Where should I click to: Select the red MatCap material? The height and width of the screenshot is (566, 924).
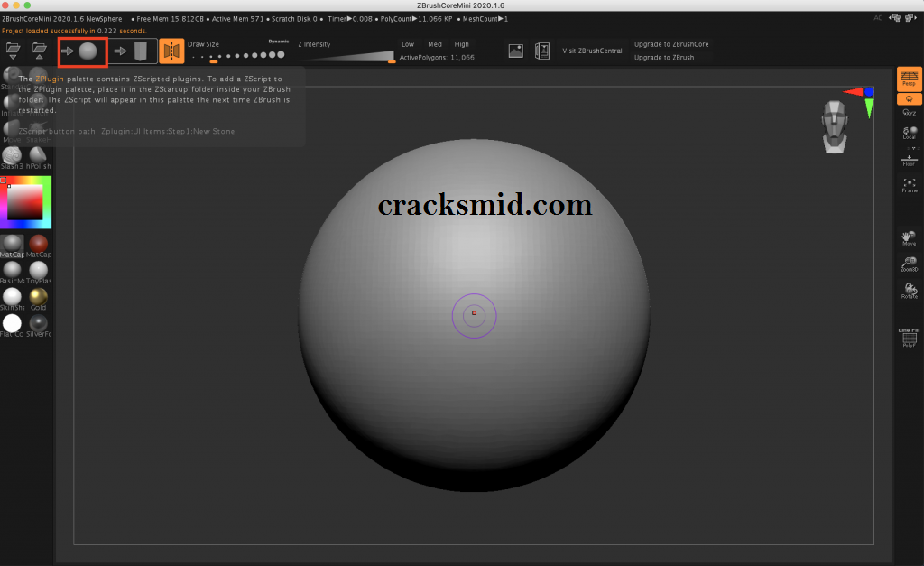point(38,246)
